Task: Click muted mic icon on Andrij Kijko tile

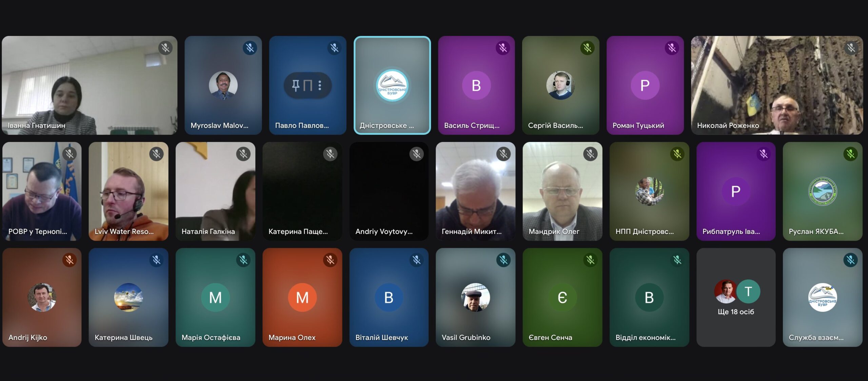Action: click(70, 260)
